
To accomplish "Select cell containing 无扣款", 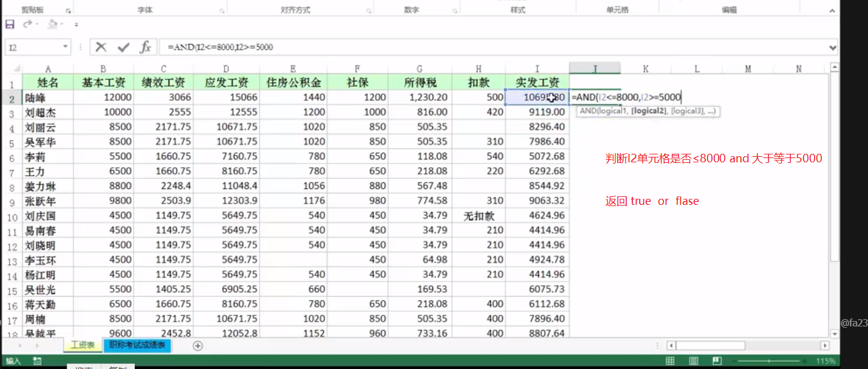I will click(479, 215).
